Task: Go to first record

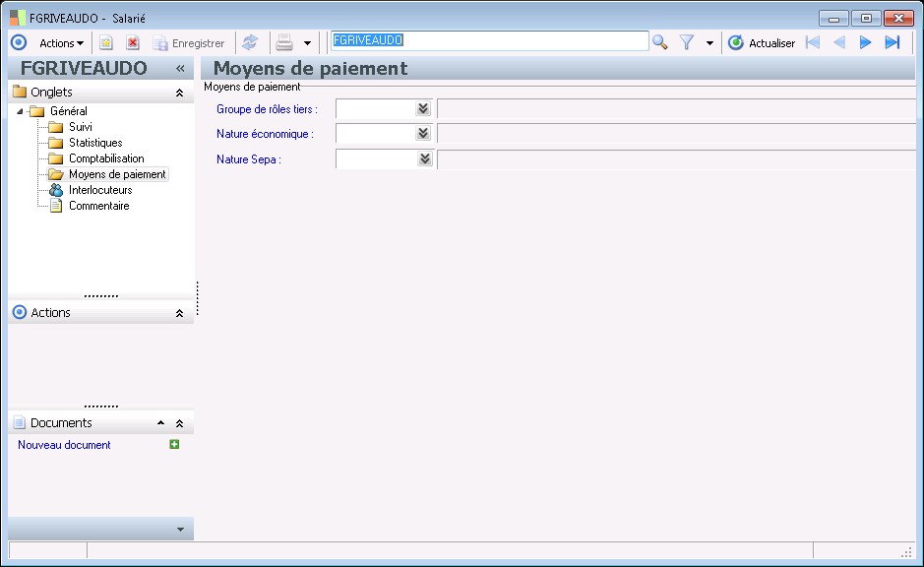Action: 813,42
